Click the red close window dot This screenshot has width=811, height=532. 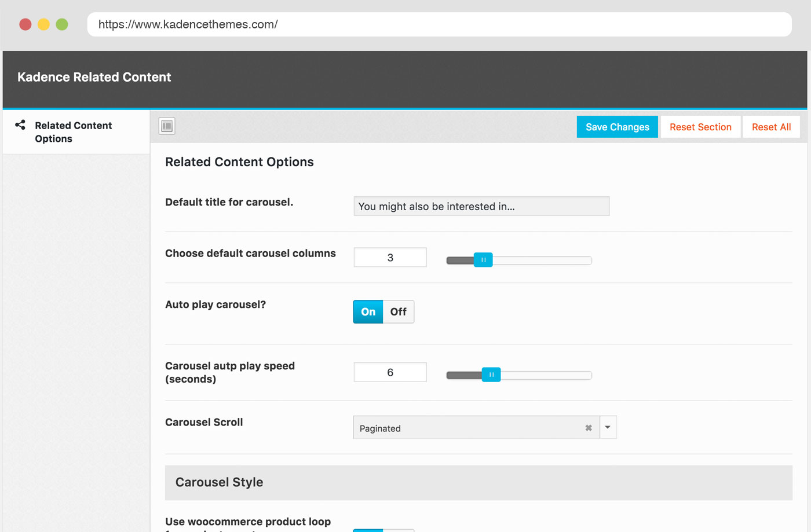(x=25, y=24)
